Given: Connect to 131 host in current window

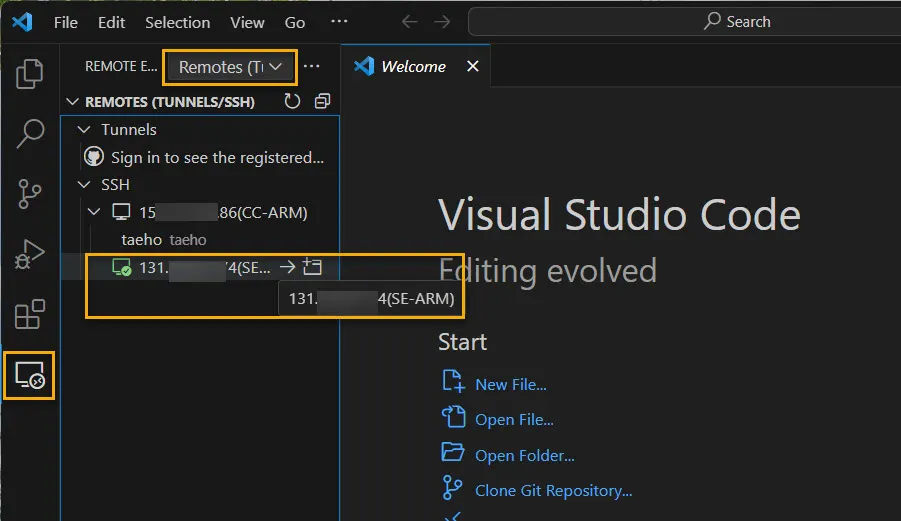Looking at the screenshot, I should tap(287, 267).
